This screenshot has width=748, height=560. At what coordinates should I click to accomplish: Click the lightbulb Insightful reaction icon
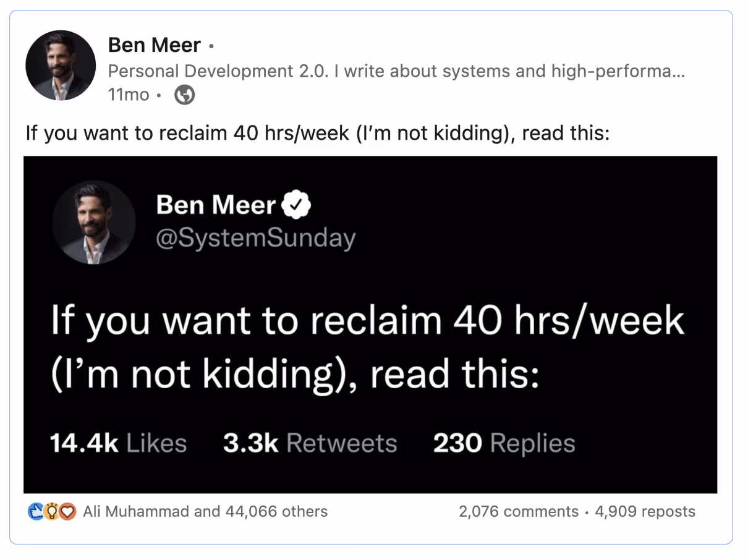(53, 512)
